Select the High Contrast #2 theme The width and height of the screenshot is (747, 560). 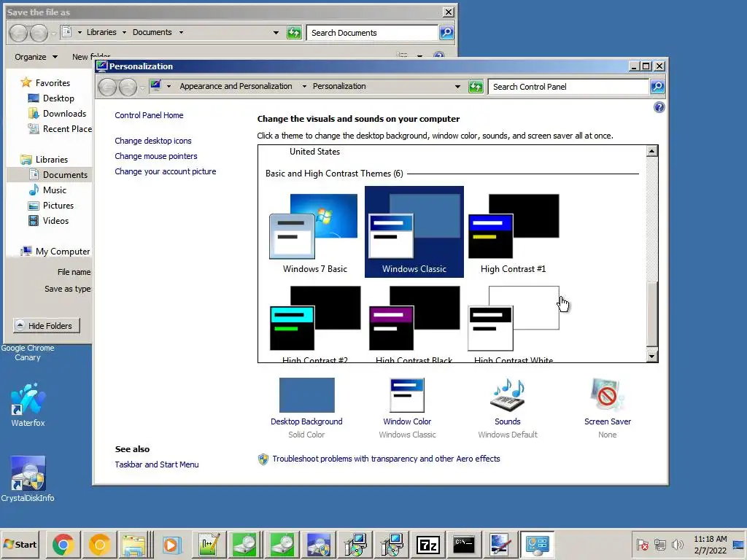[x=314, y=323]
